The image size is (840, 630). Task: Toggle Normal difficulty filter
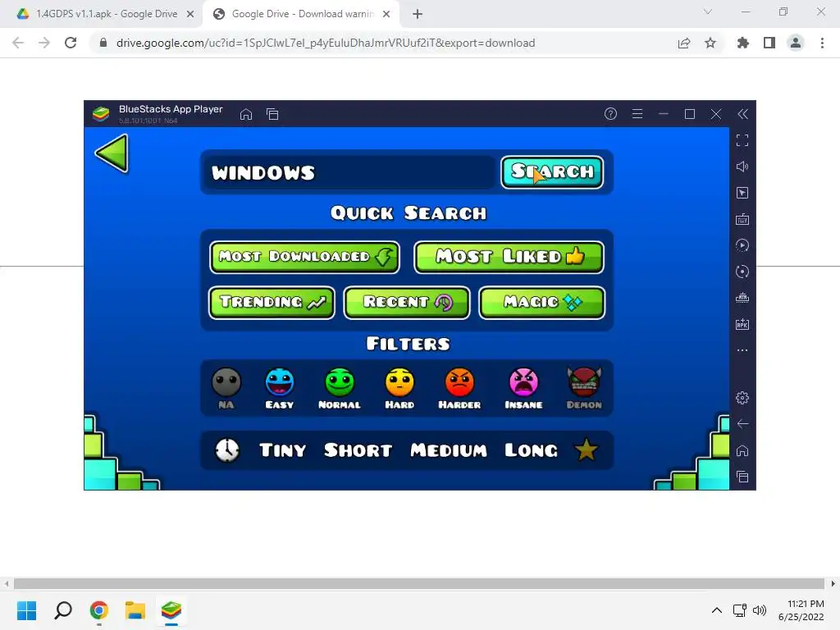(340, 388)
